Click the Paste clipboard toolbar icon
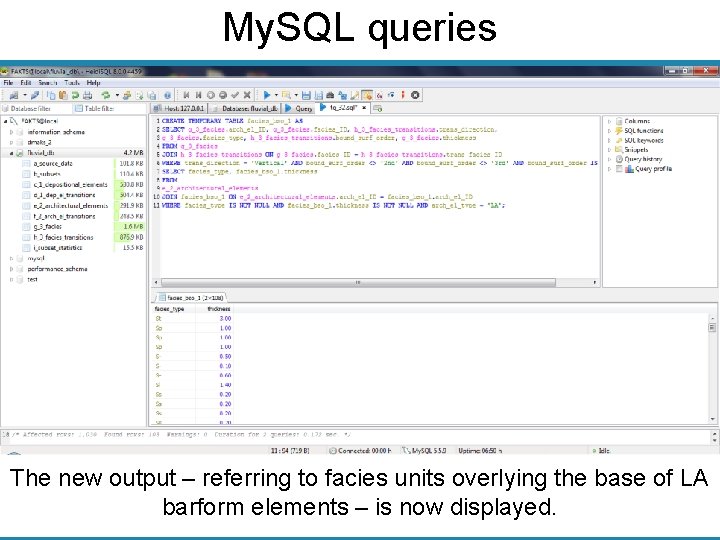Image resolution: width=720 pixels, height=540 pixels. (63, 95)
